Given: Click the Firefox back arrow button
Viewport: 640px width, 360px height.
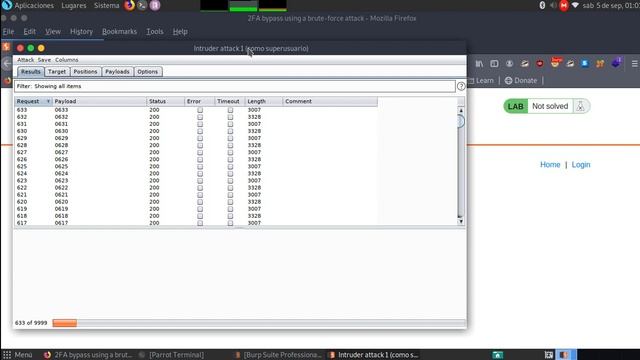Looking at the screenshot, I should point(7,63).
